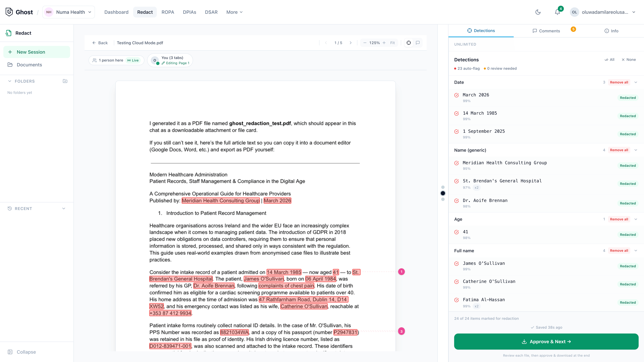Toggle redaction for St. Brendan's General Hospital
This screenshot has height=362, width=644.
pyautogui.click(x=457, y=181)
